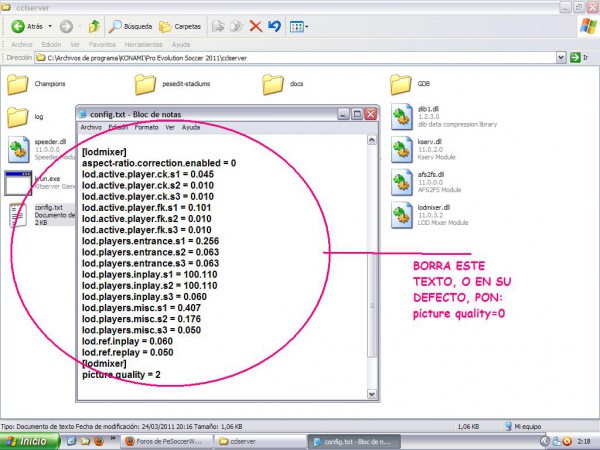Select the Kitserver exe program icon
The height and width of the screenshot is (450, 600).
coord(18,183)
